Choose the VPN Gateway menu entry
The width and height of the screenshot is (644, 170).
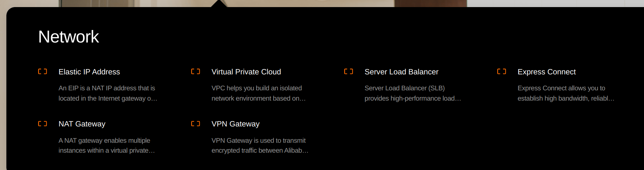236,124
